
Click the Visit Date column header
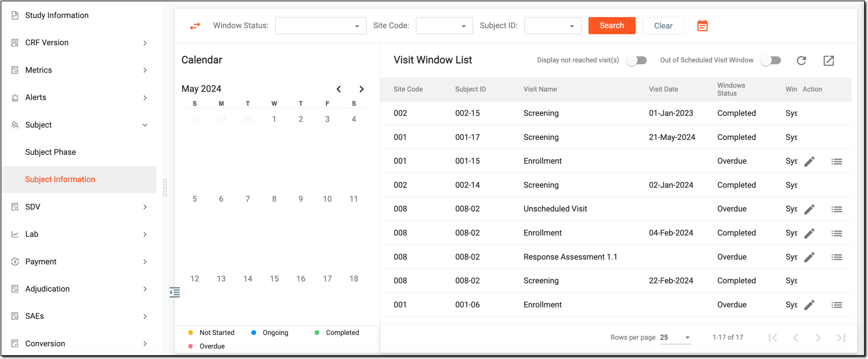[x=663, y=89]
